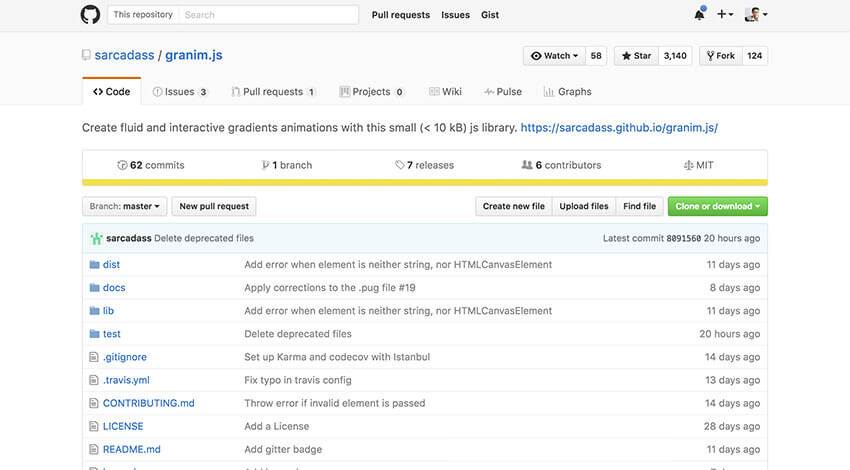Screen dimensions: 850x470
Task: View 7 releases
Action: pyautogui.click(x=424, y=165)
